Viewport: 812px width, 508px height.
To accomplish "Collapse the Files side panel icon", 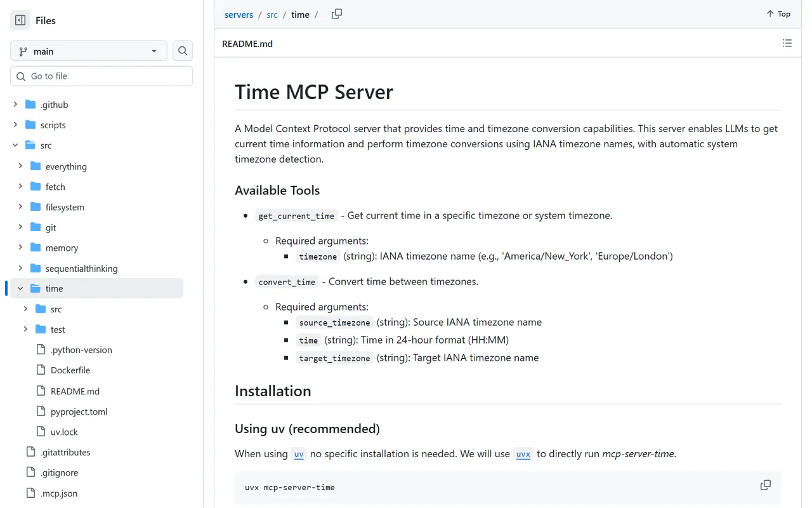I will tap(20, 20).
